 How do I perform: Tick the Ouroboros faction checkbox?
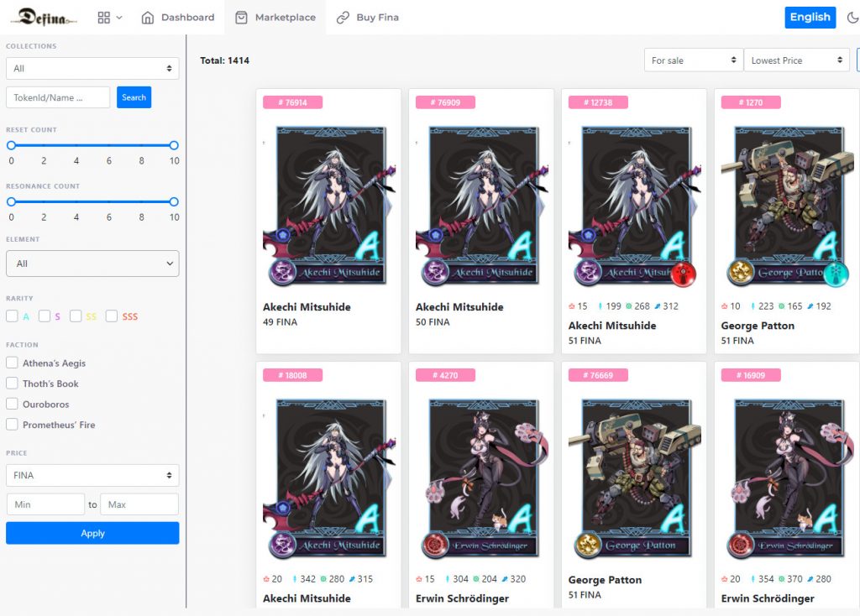click(x=12, y=404)
